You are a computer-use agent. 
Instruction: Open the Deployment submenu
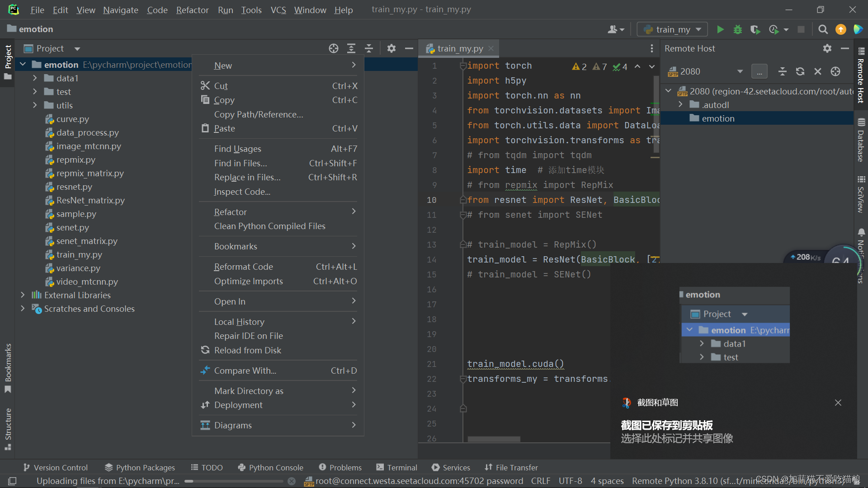[x=278, y=405]
